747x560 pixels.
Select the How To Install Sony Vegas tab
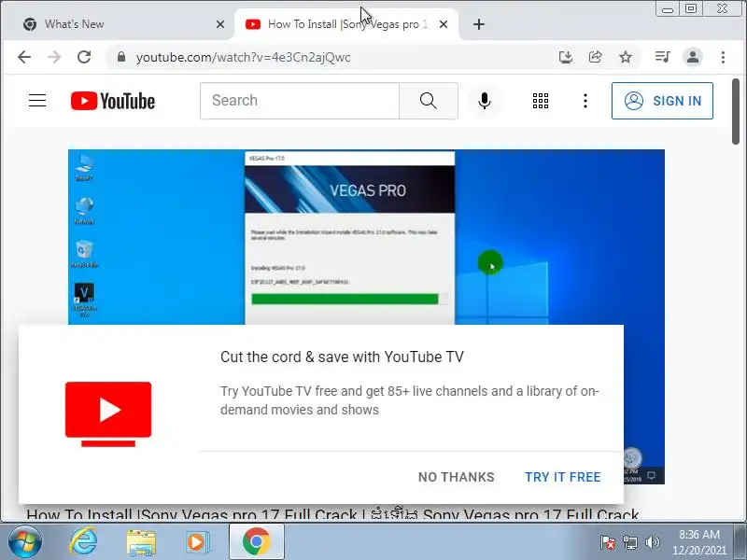[x=346, y=24]
